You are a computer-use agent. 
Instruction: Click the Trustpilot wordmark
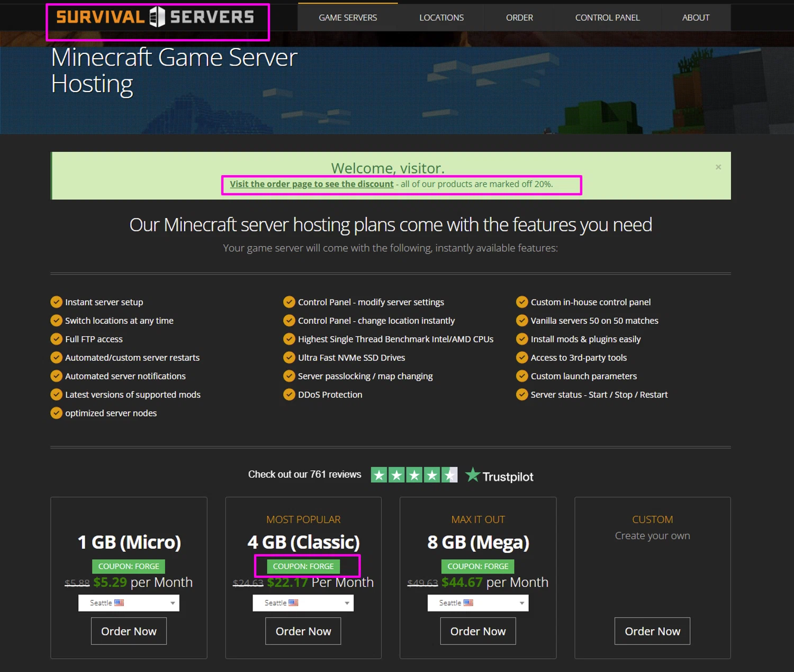[x=508, y=477]
